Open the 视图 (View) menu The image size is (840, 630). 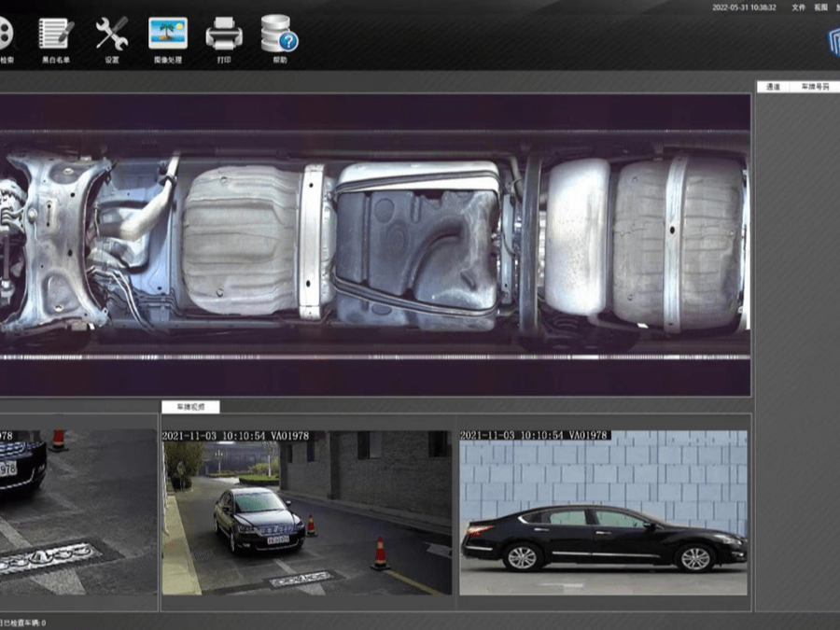(x=820, y=7)
